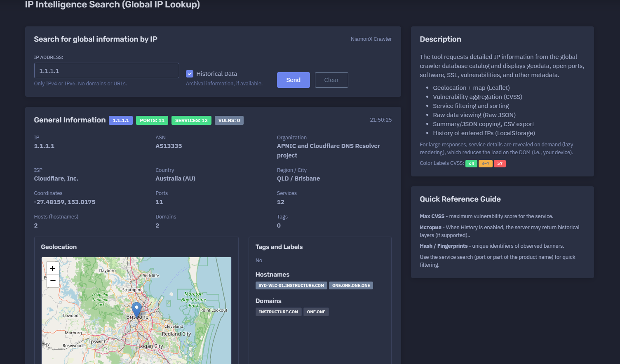Click the map zoom out minus button
Viewport: 620px width, 364px height.
pos(52,281)
